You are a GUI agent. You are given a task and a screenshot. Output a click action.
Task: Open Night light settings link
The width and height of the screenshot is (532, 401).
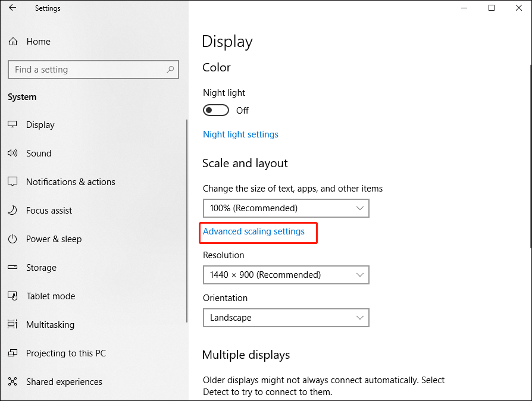[240, 134]
